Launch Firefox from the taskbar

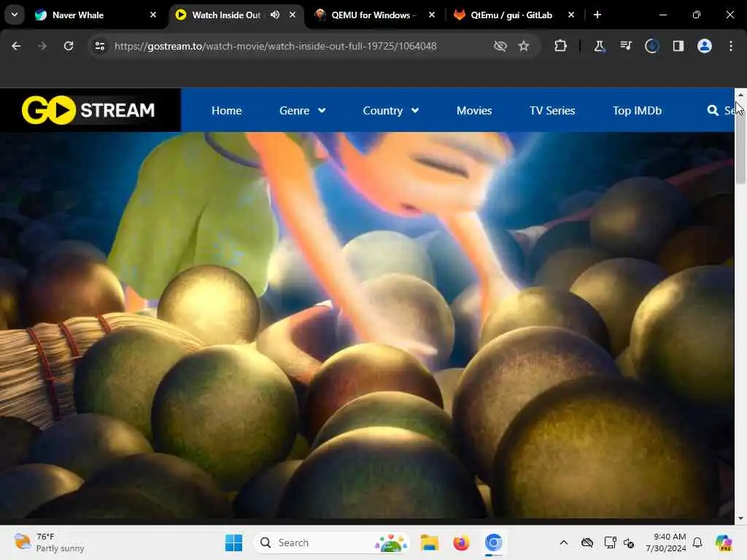coord(461,542)
